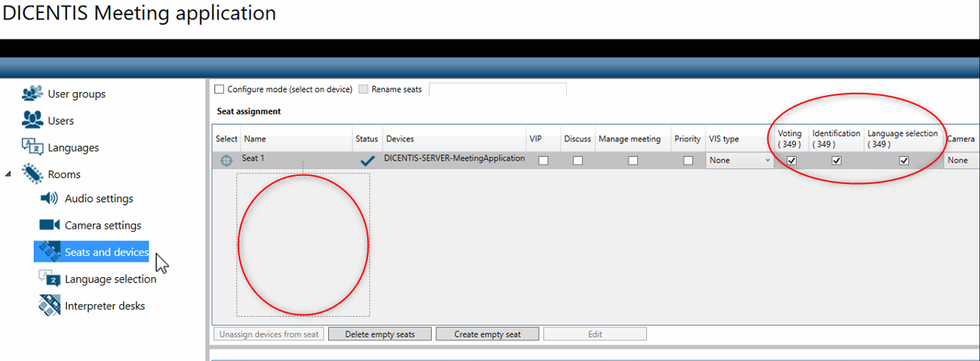
Task: Tick the Rename seats checkbox
Action: tap(363, 89)
